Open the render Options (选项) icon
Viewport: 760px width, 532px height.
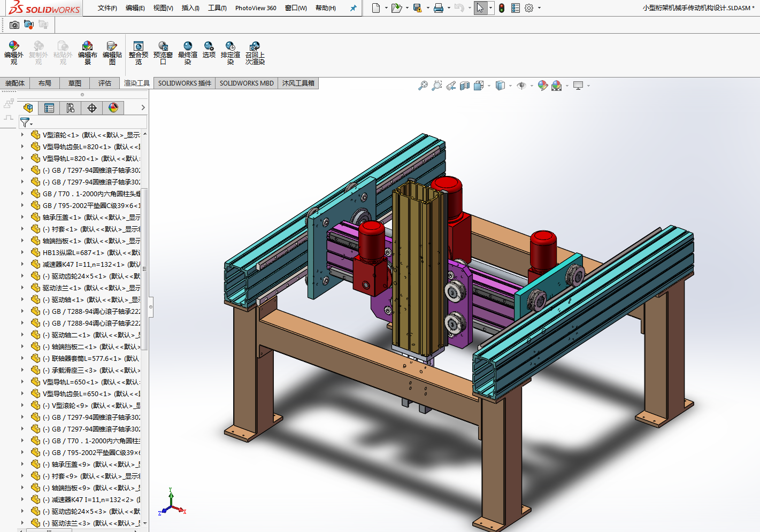coord(209,50)
